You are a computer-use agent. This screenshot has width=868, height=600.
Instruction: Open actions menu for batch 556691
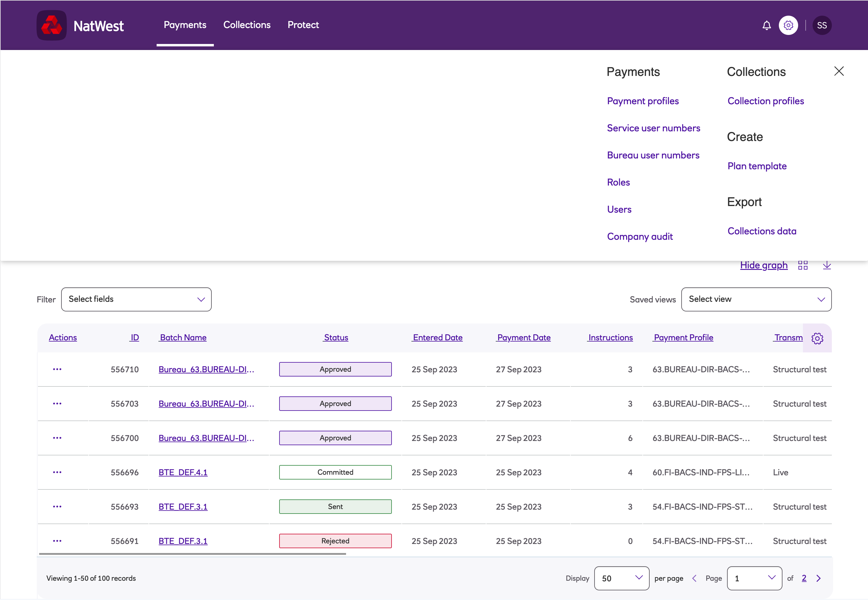[57, 541]
